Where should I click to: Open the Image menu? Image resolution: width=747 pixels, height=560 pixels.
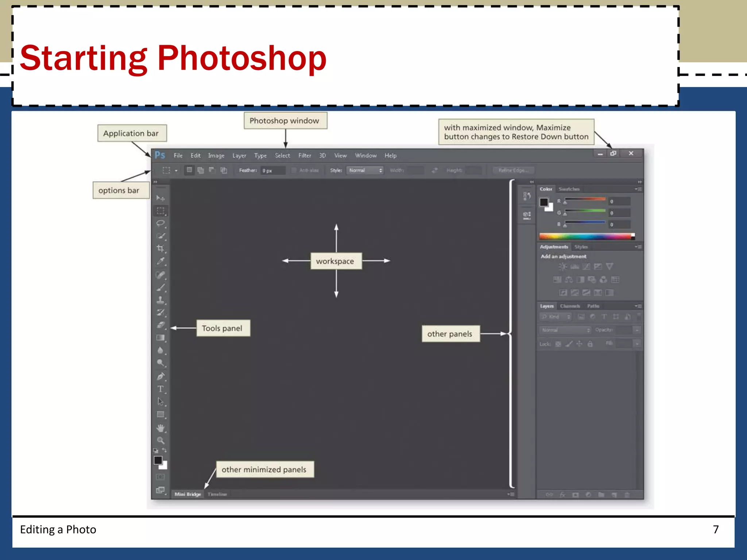pos(216,156)
